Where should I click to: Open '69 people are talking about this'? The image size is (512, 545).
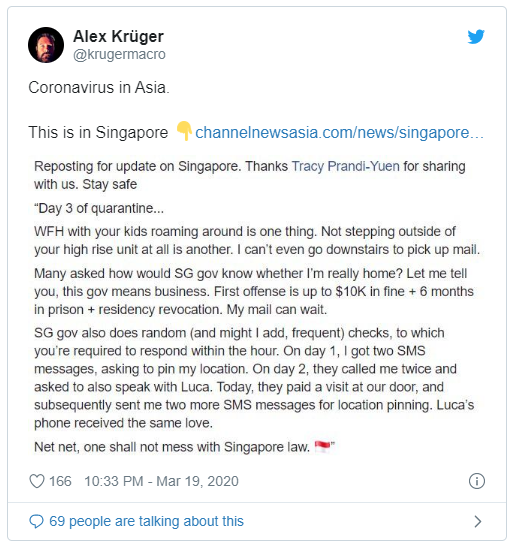(x=146, y=521)
